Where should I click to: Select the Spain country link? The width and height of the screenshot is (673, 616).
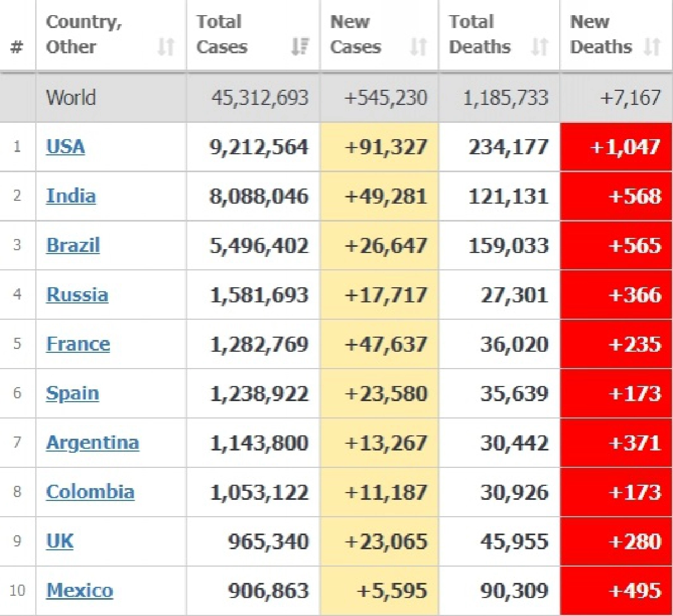pos(72,394)
